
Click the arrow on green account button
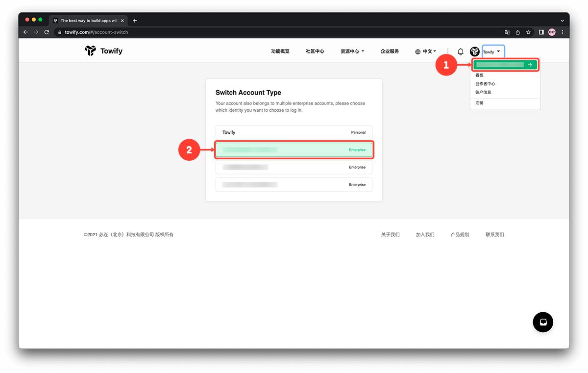pyautogui.click(x=530, y=65)
